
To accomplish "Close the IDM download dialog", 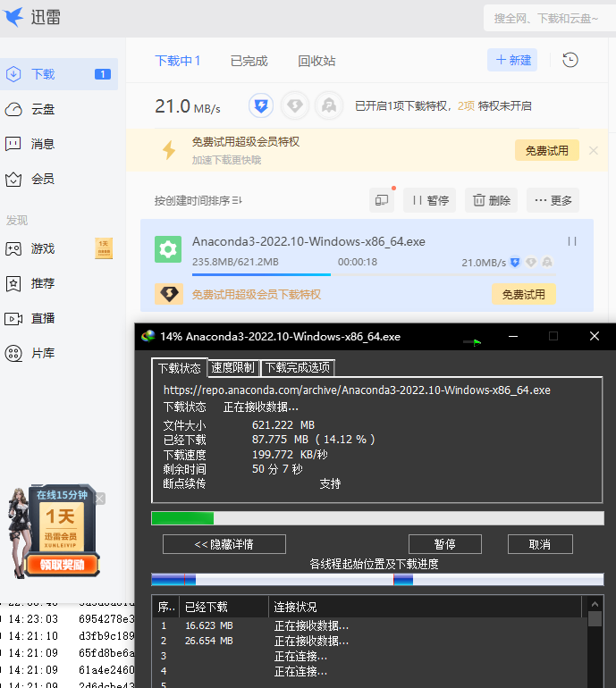I will [x=594, y=336].
